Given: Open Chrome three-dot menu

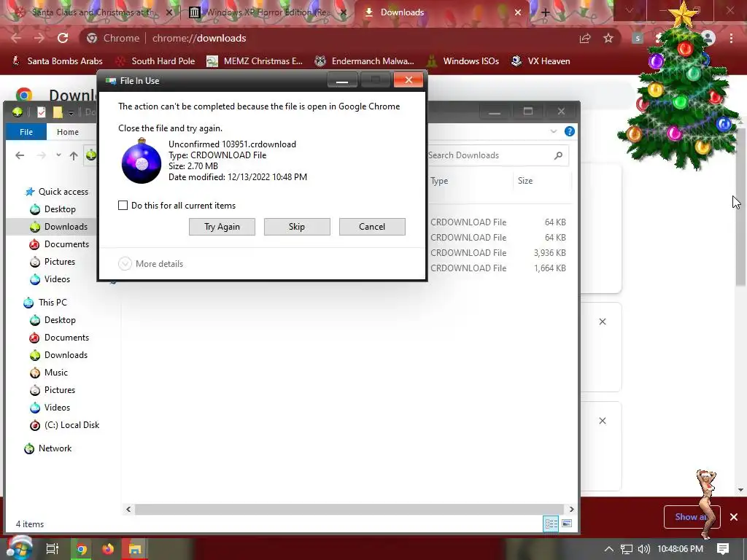Looking at the screenshot, I should 731,38.
